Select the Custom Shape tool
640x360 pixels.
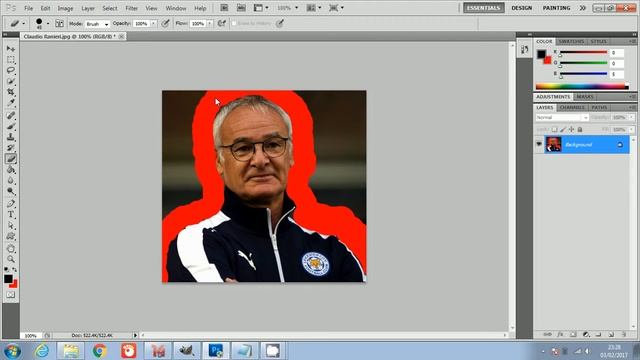point(11,236)
